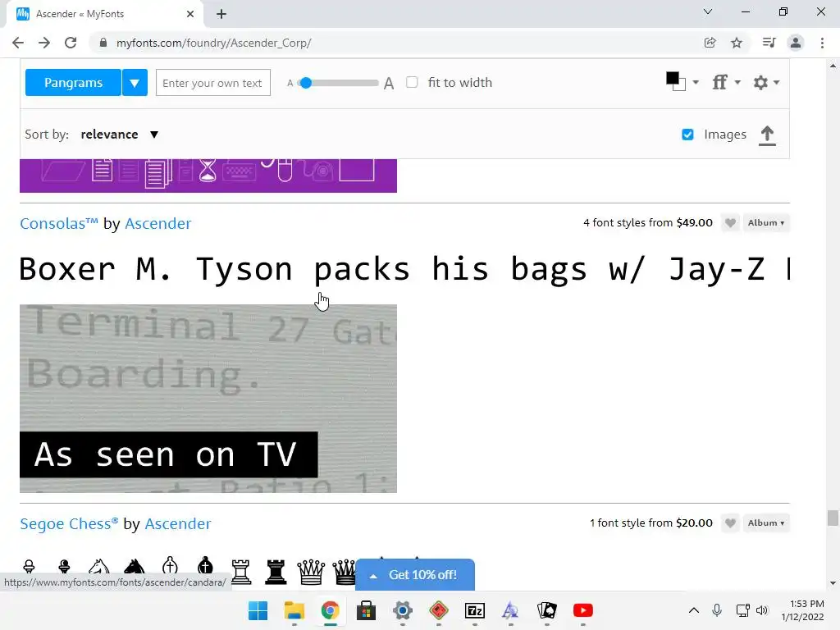Open Ascender link next to Consolas

click(x=158, y=223)
